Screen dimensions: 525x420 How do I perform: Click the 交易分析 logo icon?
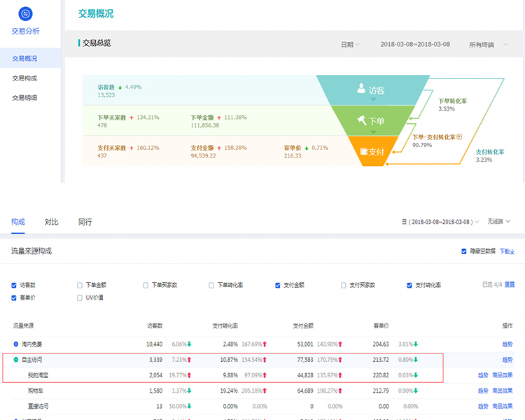(x=25, y=14)
